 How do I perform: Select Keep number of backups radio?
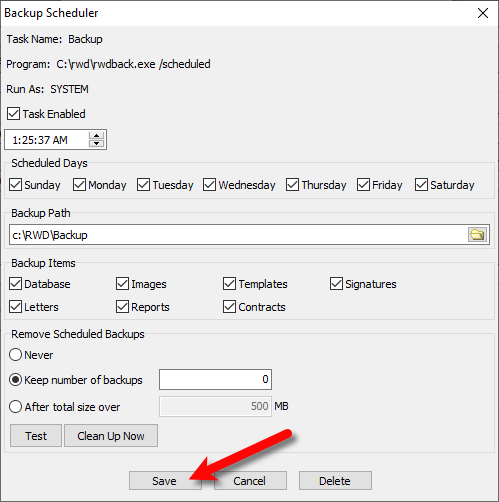pos(15,380)
